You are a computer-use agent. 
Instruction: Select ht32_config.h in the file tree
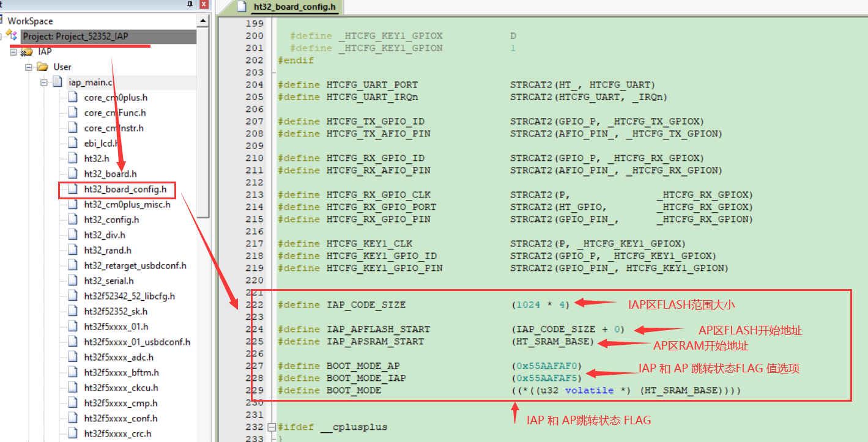pos(111,219)
